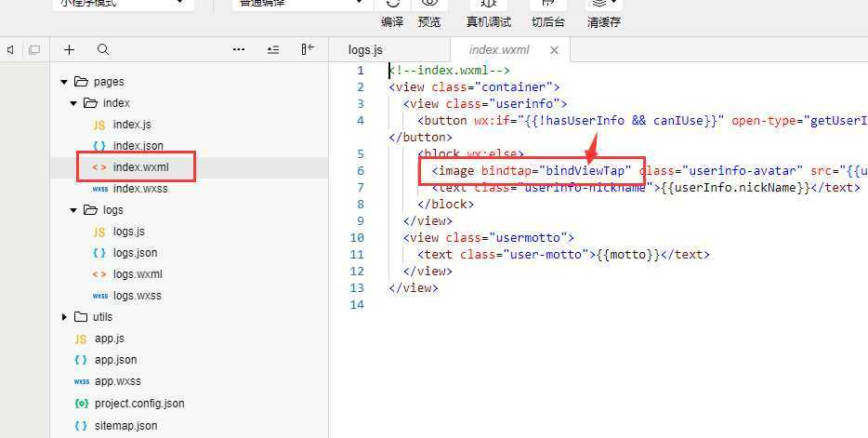Click the {{motto}} text on line 11
This screenshot has width=868, height=438.
629,254
